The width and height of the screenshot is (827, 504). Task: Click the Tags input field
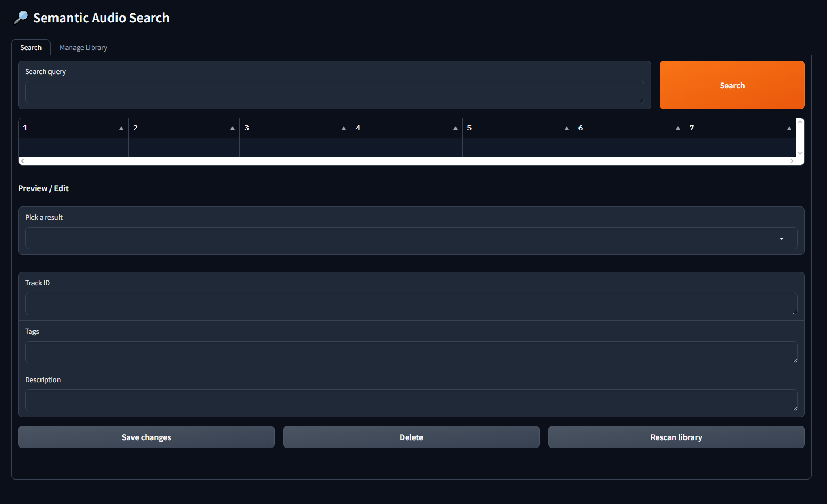[411, 352]
